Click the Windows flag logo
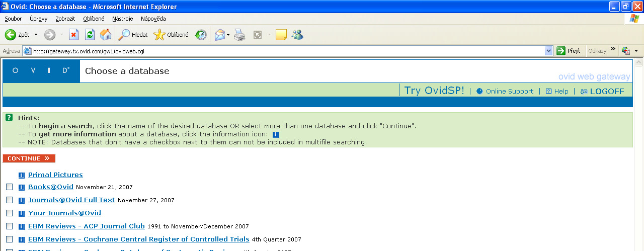The width and height of the screenshot is (644, 251). [x=634, y=19]
